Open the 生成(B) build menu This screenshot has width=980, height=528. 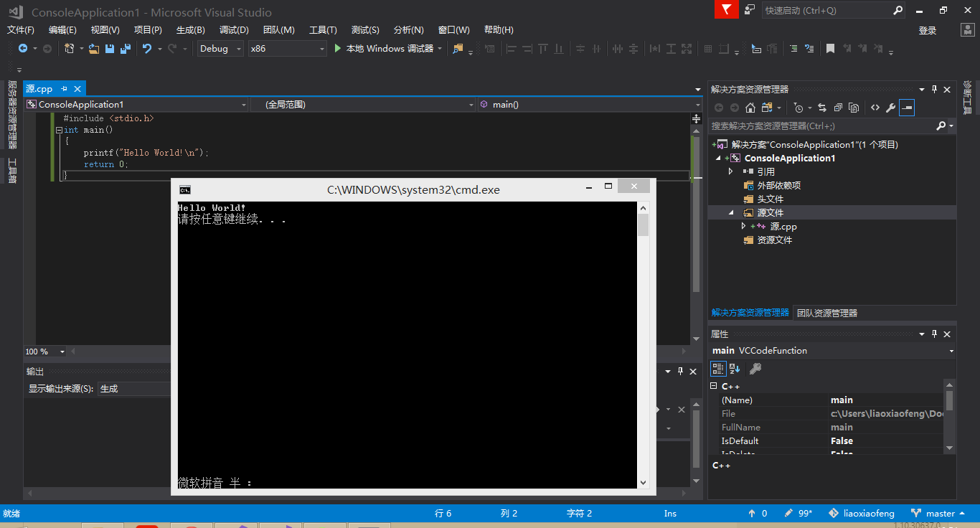[191, 30]
